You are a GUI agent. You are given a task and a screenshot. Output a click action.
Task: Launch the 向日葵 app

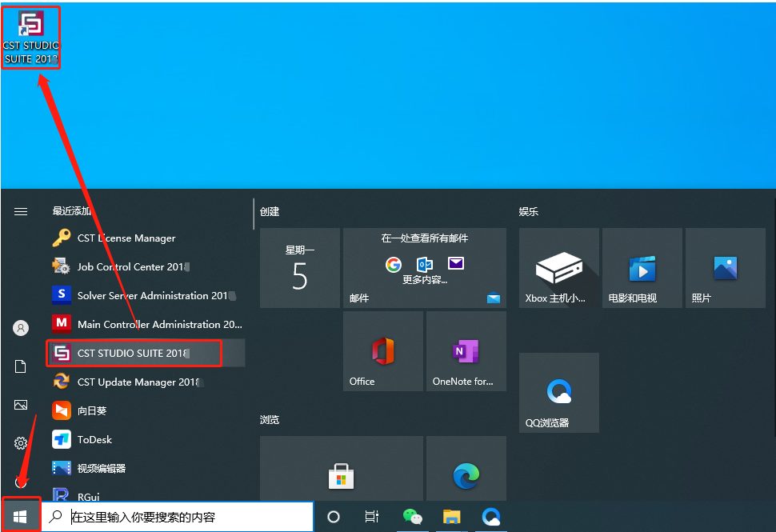(x=147, y=410)
